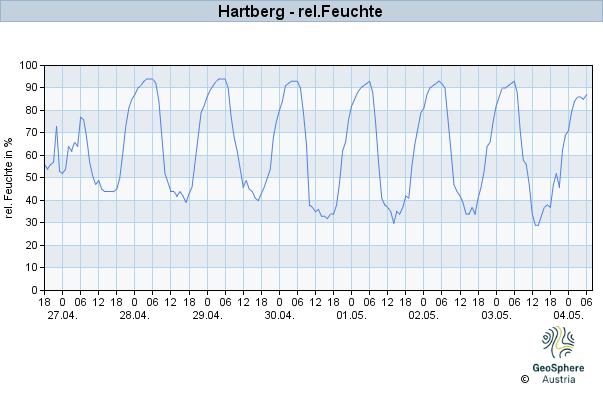Click the date label 30.04.

pos(280,315)
